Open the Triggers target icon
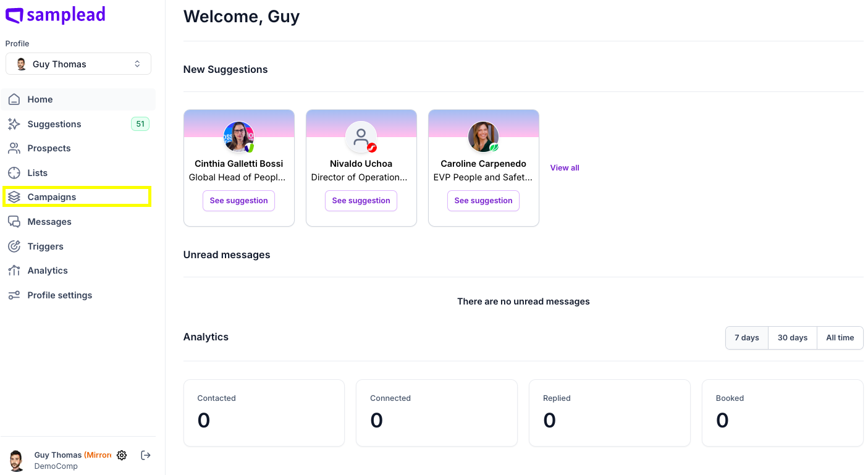 coord(14,246)
